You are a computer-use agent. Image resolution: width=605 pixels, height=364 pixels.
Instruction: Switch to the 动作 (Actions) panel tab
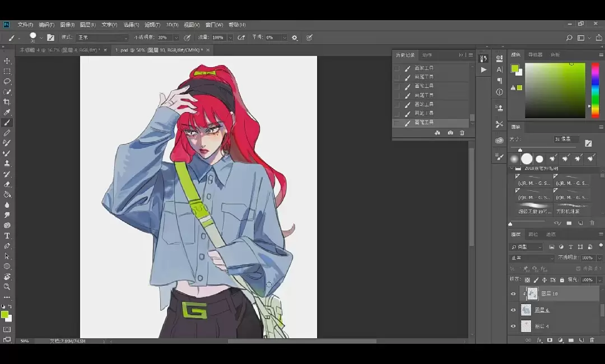(x=427, y=55)
